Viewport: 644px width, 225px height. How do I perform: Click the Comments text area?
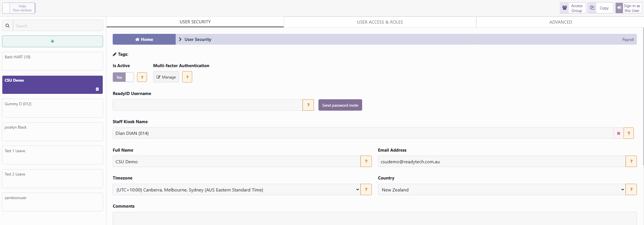click(375, 218)
